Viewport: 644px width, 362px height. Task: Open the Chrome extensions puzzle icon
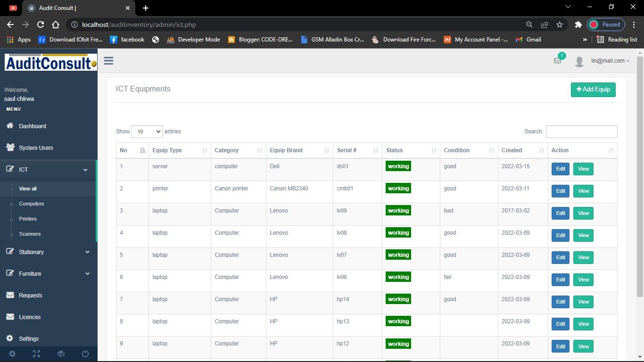578,25
